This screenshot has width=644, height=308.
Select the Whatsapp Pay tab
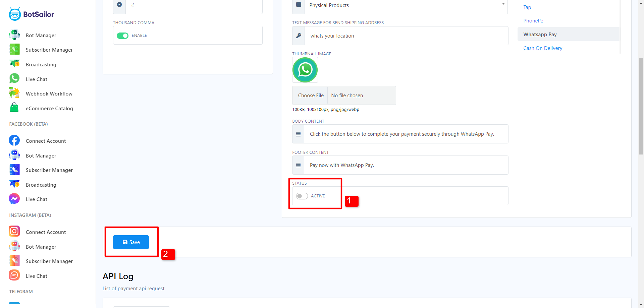(540, 35)
